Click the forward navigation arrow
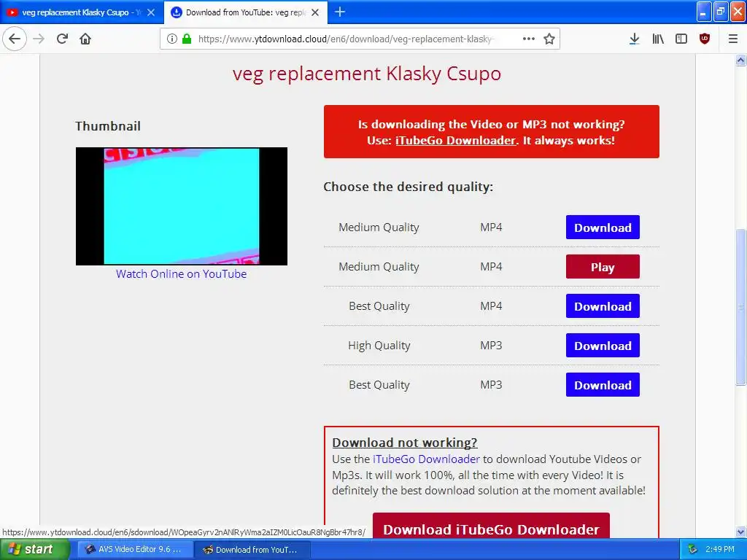Viewport: 747px width, 560px height. 39,39
